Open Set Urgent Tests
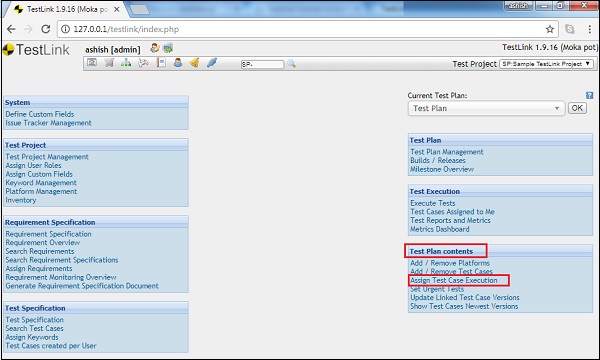Screen dimensions: 600x360 (437, 289)
